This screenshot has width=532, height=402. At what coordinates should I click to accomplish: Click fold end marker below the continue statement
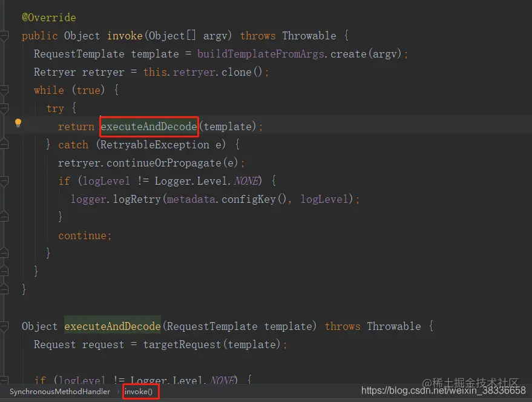click(x=4, y=253)
